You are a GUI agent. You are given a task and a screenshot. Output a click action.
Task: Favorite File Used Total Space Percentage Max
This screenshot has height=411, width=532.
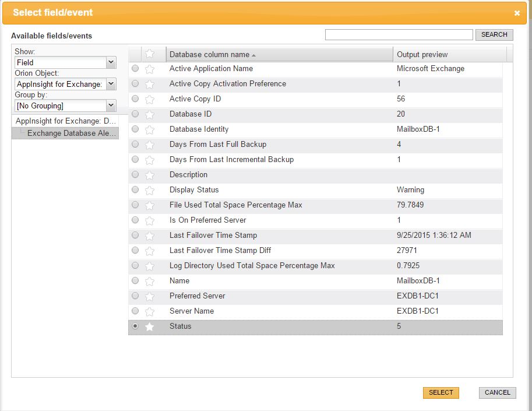coord(150,205)
